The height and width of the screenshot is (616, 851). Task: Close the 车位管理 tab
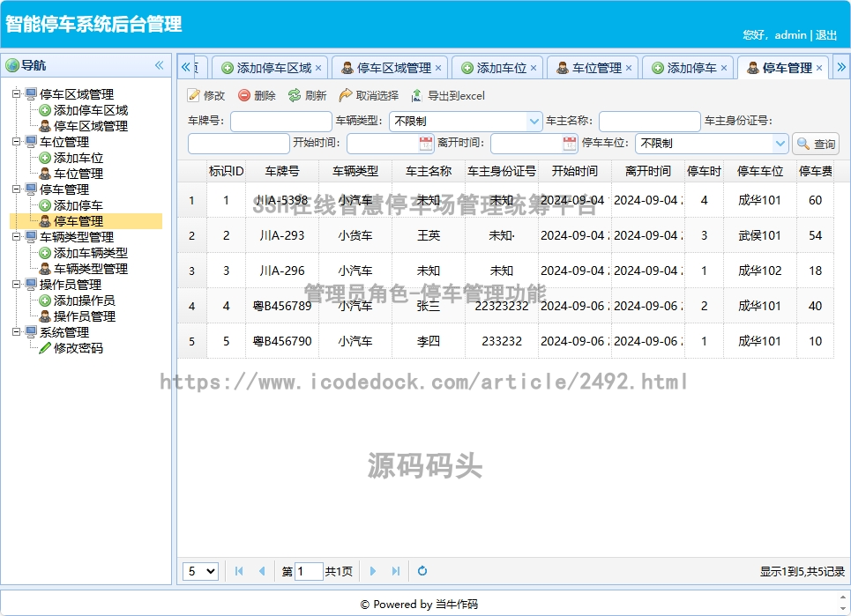point(629,68)
